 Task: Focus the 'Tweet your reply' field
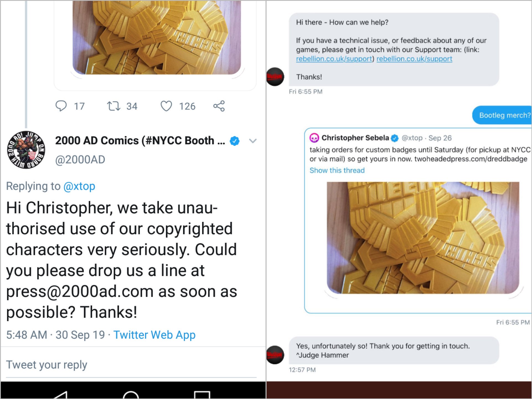131,365
